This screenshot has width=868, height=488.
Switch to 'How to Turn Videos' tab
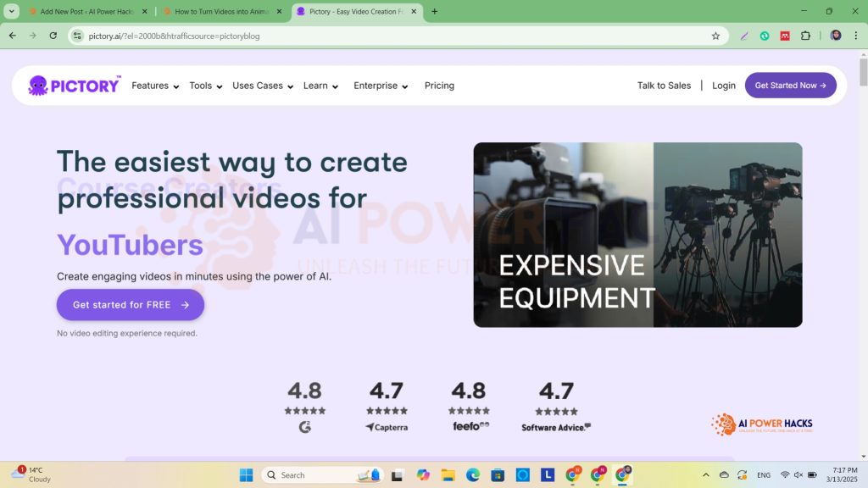point(222,12)
